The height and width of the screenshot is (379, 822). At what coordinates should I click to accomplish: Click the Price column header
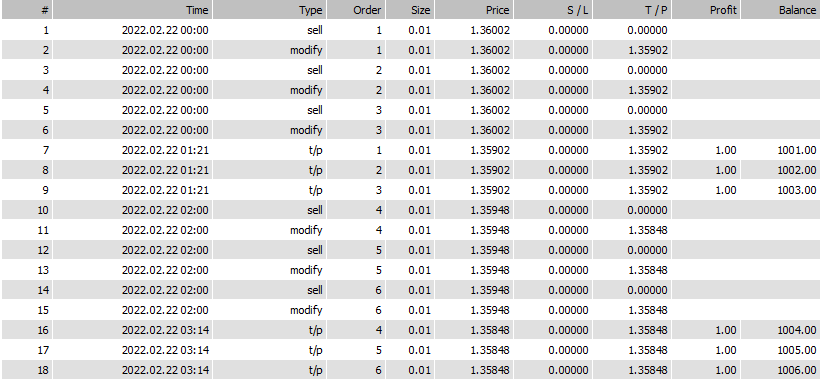point(474,9)
